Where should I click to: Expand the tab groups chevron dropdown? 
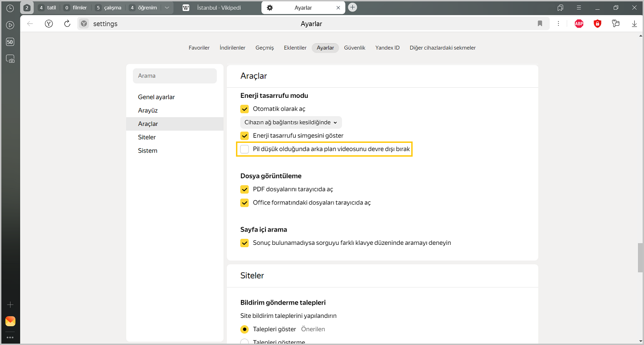tap(167, 8)
